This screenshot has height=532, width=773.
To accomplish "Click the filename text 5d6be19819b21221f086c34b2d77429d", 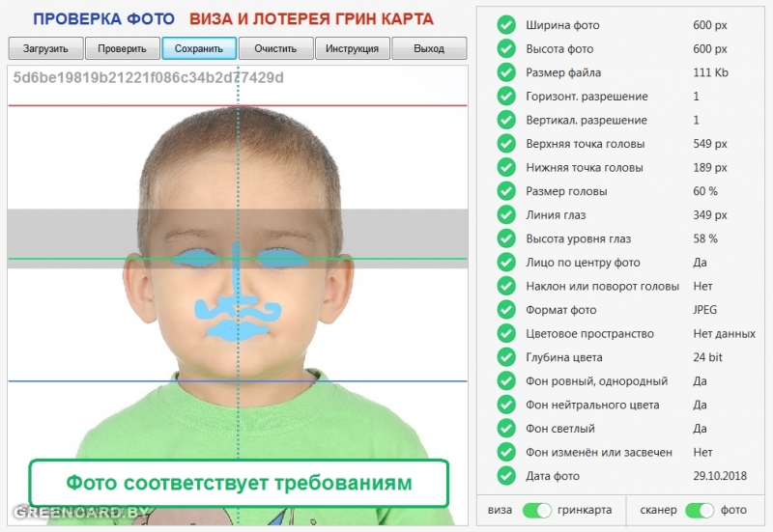I will click(149, 78).
